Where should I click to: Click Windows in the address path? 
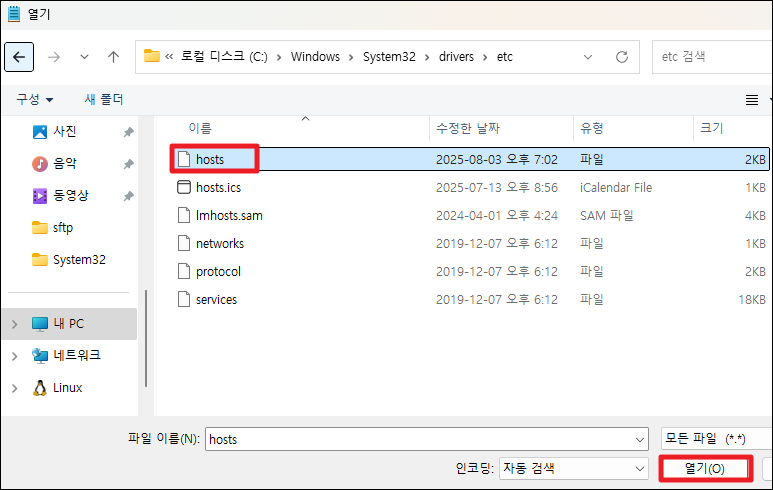point(315,57)
